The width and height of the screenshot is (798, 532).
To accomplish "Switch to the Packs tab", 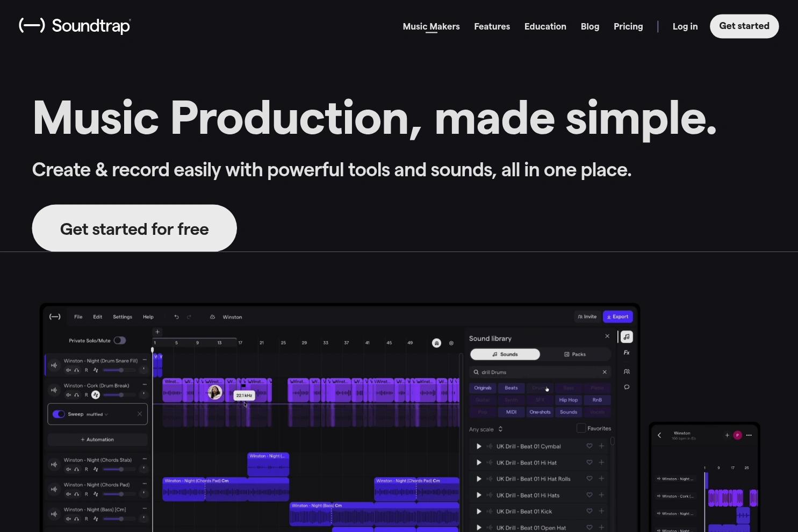I will [x=575, y=355].
